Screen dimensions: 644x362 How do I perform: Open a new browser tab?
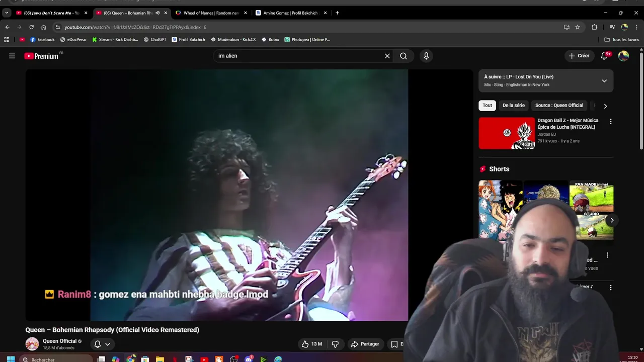[x=337, y=13]
